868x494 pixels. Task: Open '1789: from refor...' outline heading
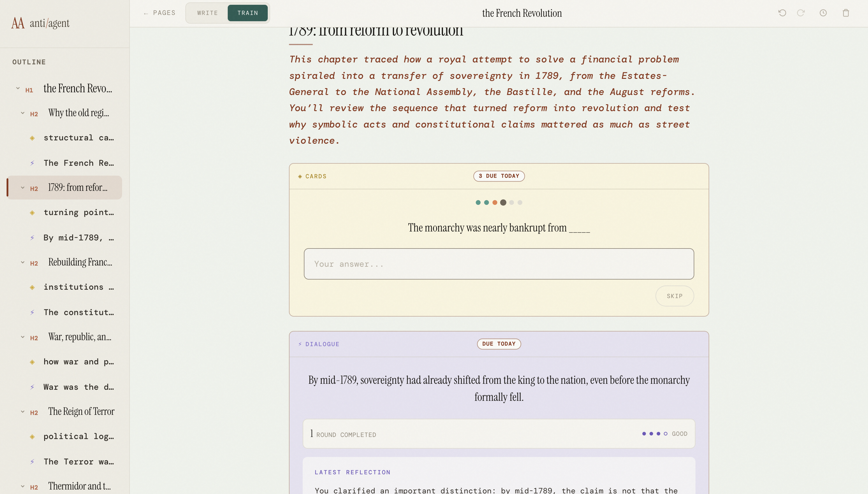click(x=78, y=188)
